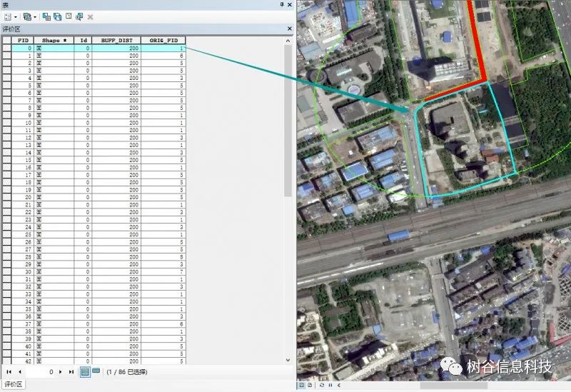
Task: Click the Clear Selection icon
Action: (x=69, y=16)
